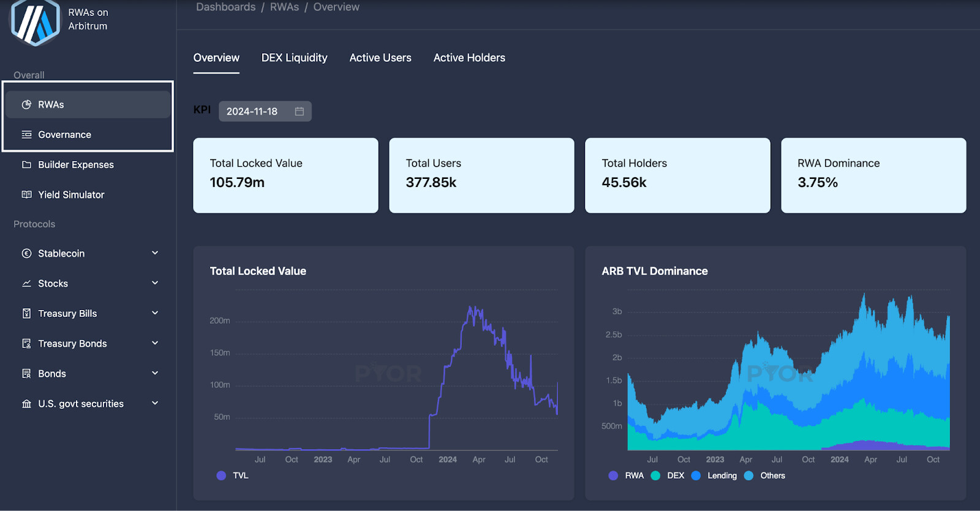Click the Yield Simulator book icon
Image resolution: width=980 pixels, height=511 pixels.
pos(26,195)
